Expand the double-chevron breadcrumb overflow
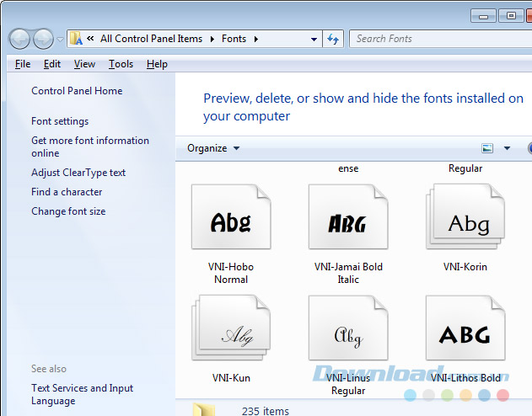 tap(90, 38)
